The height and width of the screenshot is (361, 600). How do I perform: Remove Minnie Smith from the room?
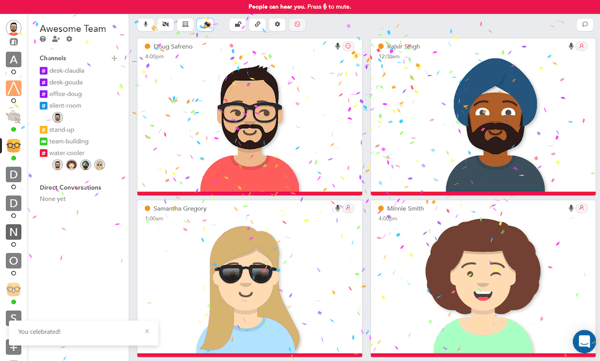tap(581, 208)
